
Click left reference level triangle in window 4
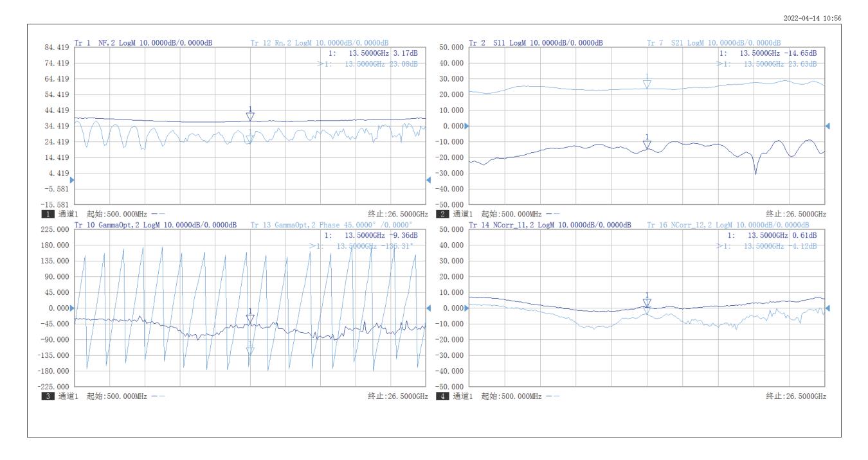click(467, 308)
